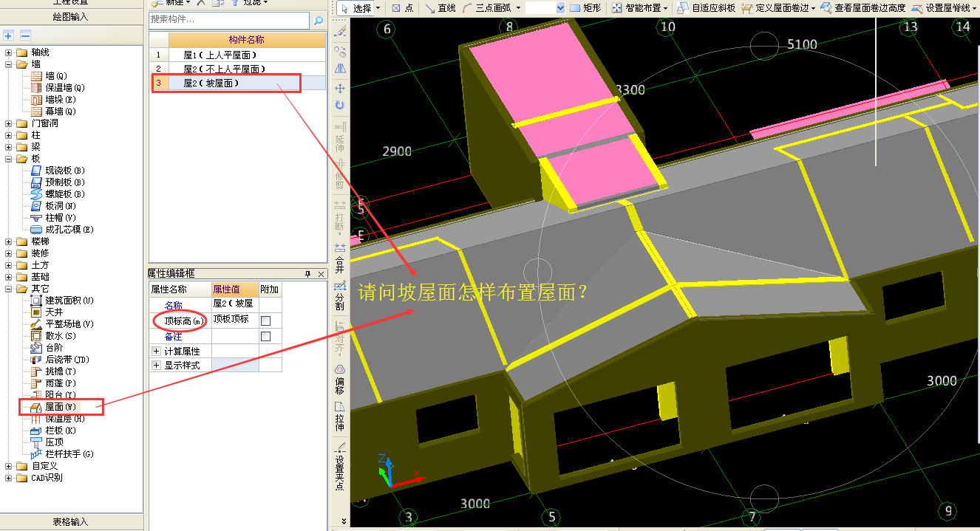Click the 构件名称 column header

247,40
